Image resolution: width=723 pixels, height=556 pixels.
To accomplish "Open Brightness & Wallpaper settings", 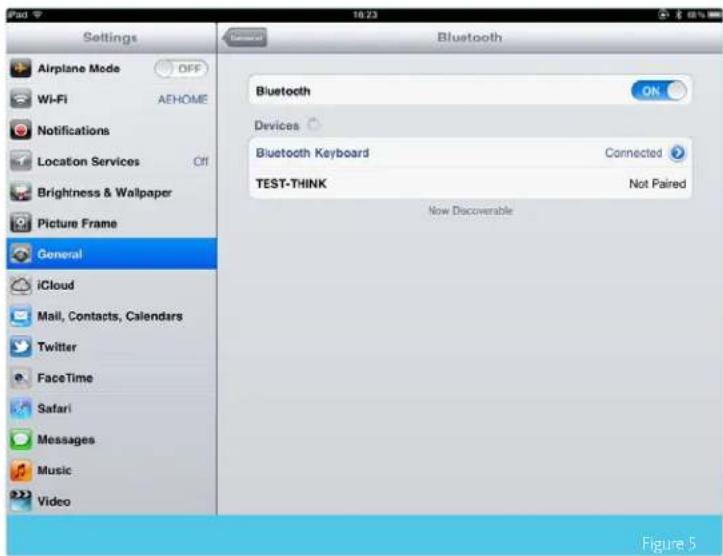I will pyautogui.click(x=111, y=192).
